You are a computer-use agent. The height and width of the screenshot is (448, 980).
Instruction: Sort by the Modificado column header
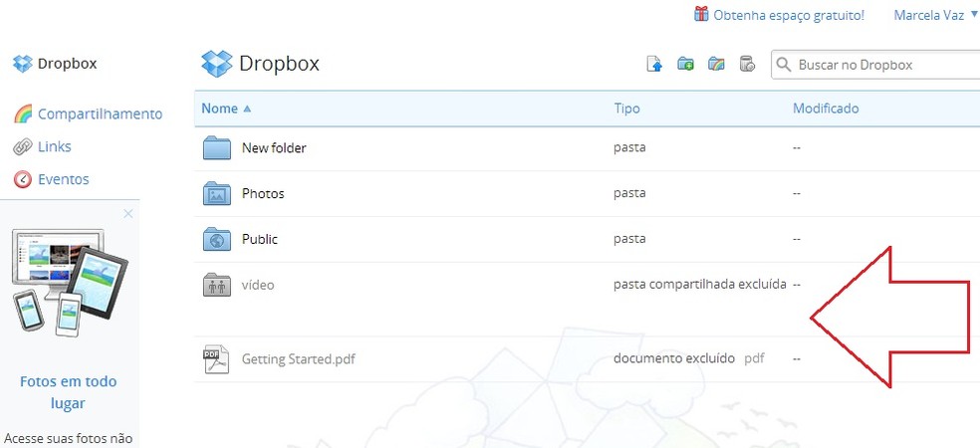(826, 109)
